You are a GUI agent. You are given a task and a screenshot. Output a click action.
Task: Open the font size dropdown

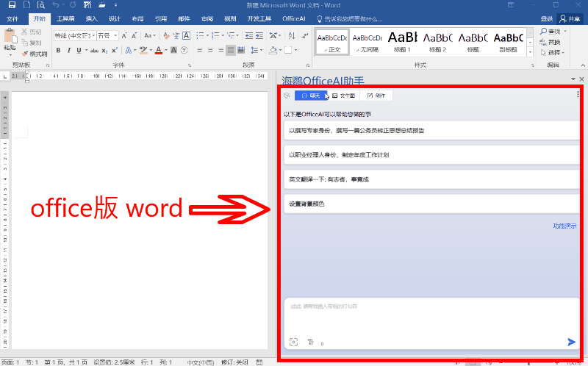click(x=115, y=35)
